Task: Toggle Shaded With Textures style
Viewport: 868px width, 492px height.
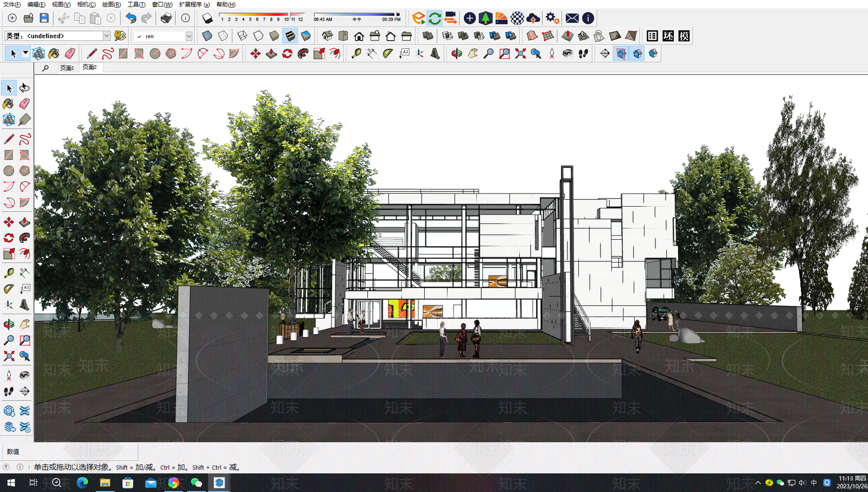Action: 290,36
